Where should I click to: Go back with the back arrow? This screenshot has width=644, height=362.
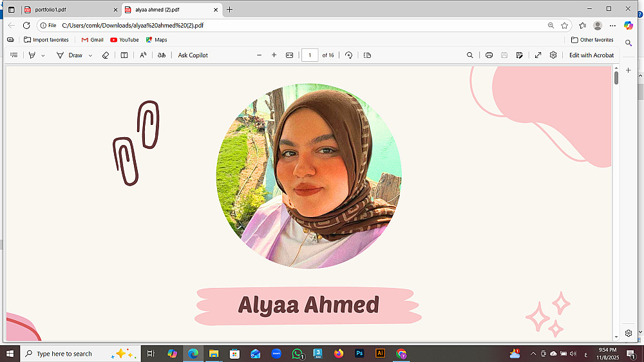click(x=12, y=26)
